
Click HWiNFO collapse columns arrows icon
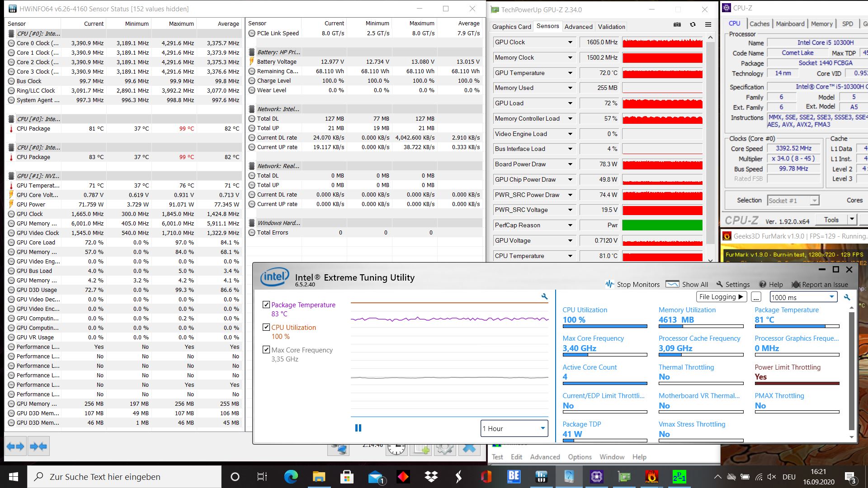click(38, 446)
